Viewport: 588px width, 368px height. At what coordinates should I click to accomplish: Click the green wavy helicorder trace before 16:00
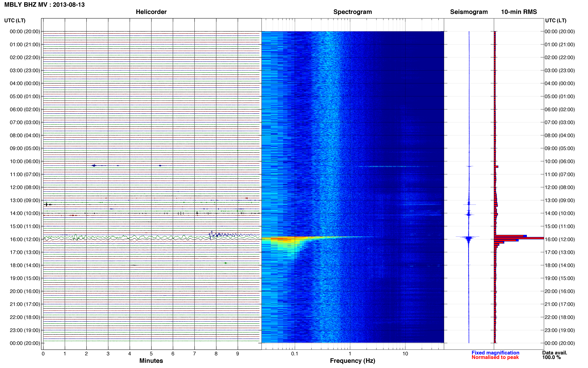(x=151, y=237)
